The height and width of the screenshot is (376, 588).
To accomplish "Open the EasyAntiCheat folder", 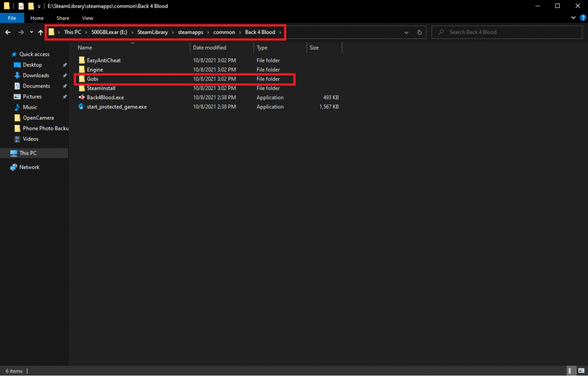I will [103, 60].
